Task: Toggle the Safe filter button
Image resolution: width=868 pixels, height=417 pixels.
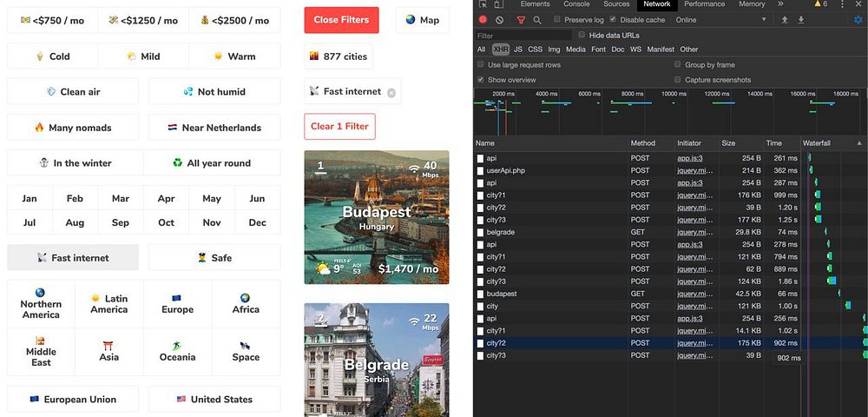Action: pyautogui.click(x=214, y=257)
